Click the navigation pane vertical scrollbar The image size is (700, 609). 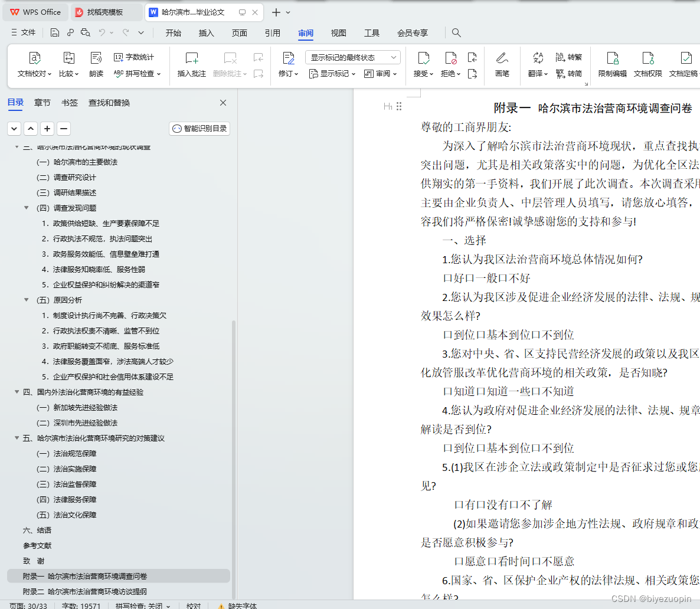[234, 460]
